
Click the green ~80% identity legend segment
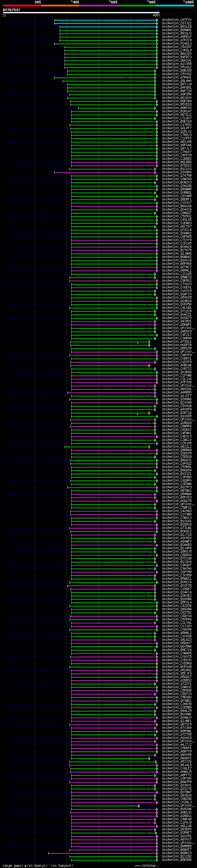pyautogui.click(x=137, y=6)
